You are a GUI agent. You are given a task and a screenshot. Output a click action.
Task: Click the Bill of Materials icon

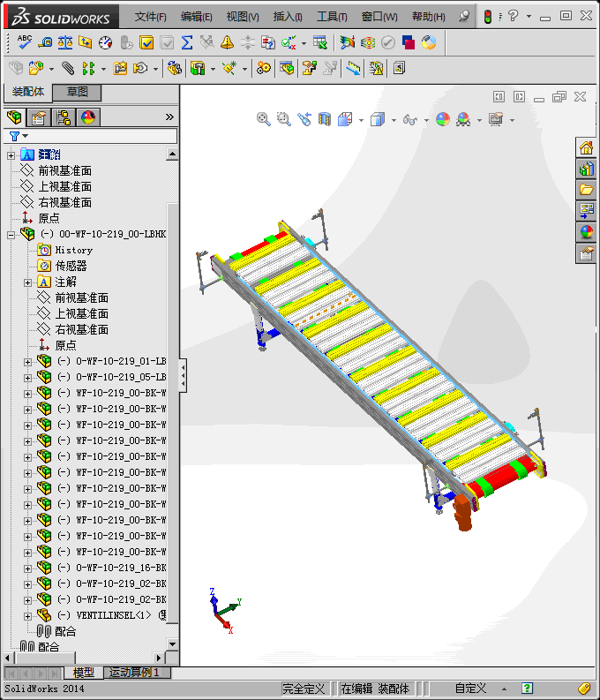[x=287, y=68]
